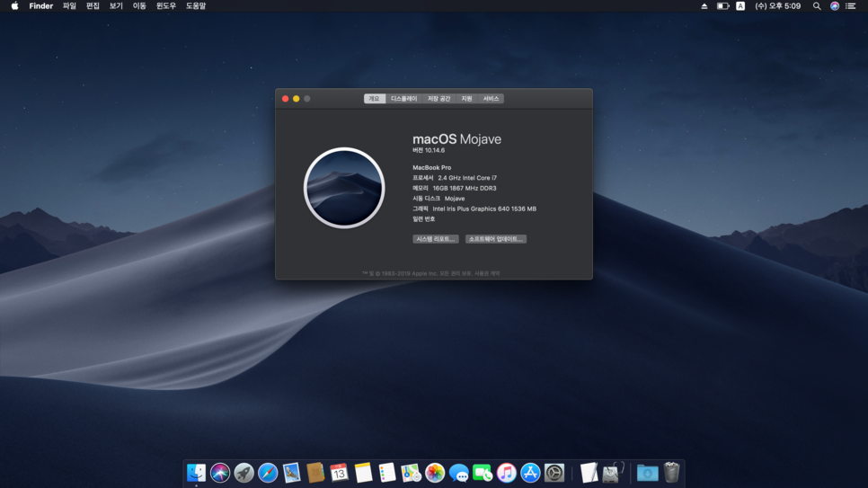This screenshot has width=868, height=488.
Task: Open Downloads folder in Dock
Action: click(647, 473)
